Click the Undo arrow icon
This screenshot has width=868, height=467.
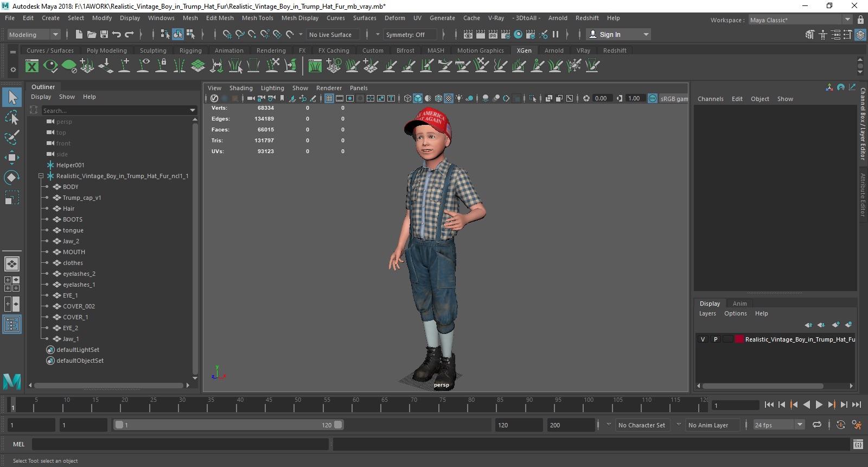117,34
